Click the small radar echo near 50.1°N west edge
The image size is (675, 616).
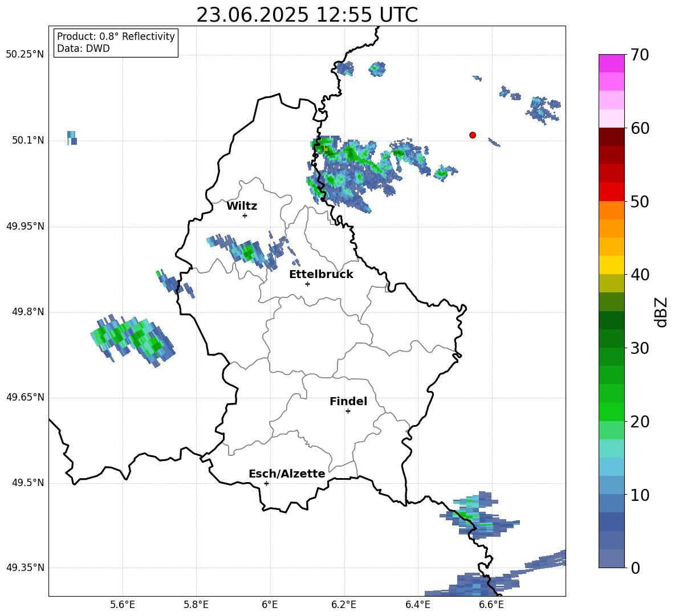tap(72, 138)
